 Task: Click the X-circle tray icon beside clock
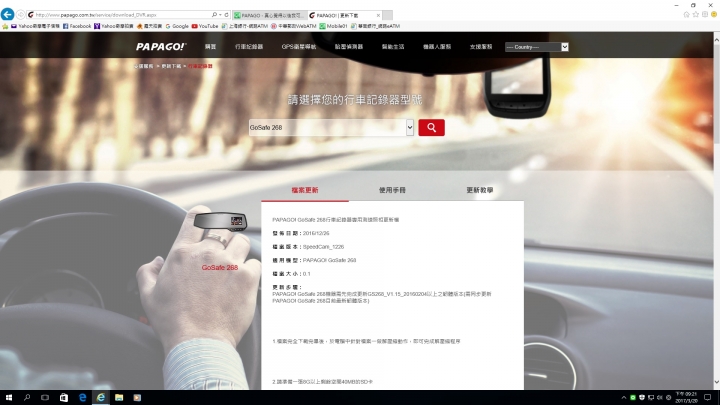tap(669, 398)
